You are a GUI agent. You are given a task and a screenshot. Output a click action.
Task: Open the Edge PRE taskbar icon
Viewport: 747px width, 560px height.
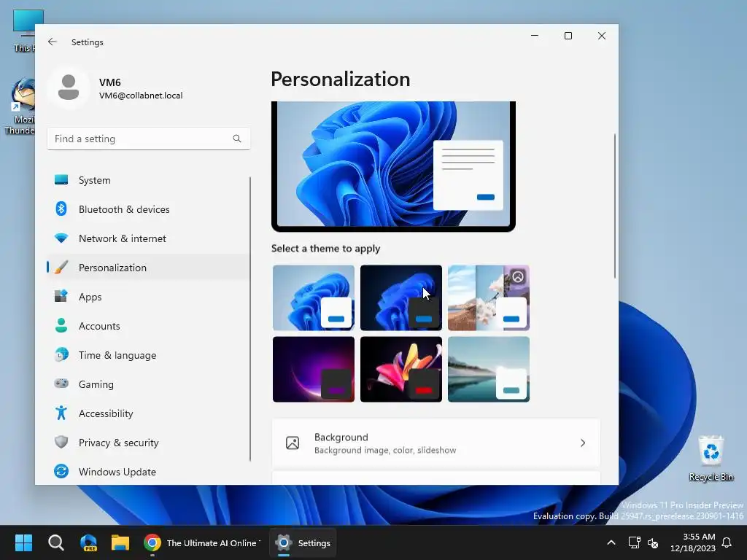pyautogui.click(x=88, y=542)
